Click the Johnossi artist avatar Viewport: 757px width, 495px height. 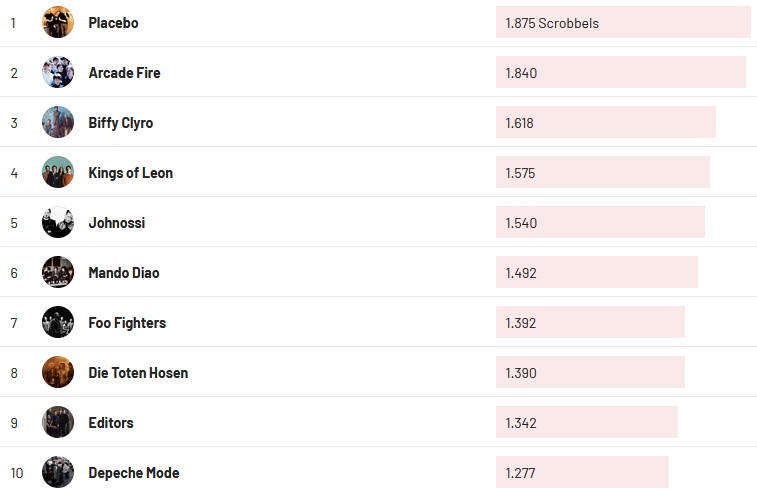pyautogui.click(x=58, y=222)
